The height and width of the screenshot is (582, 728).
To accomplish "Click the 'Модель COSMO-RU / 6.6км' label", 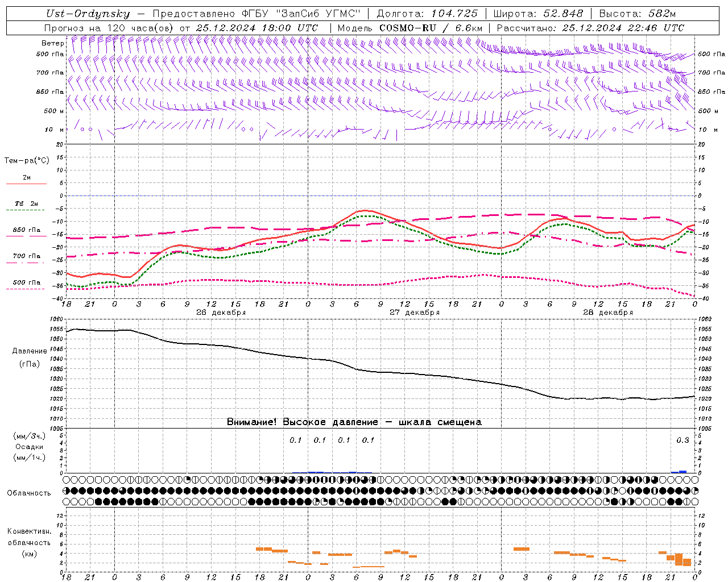I will 410,28.
